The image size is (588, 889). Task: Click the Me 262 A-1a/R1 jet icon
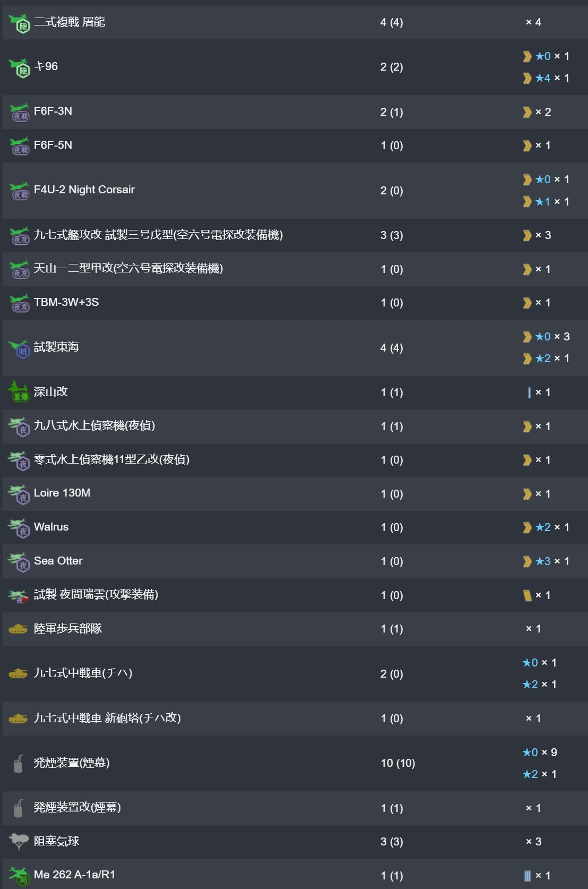[x=19, y=875]
